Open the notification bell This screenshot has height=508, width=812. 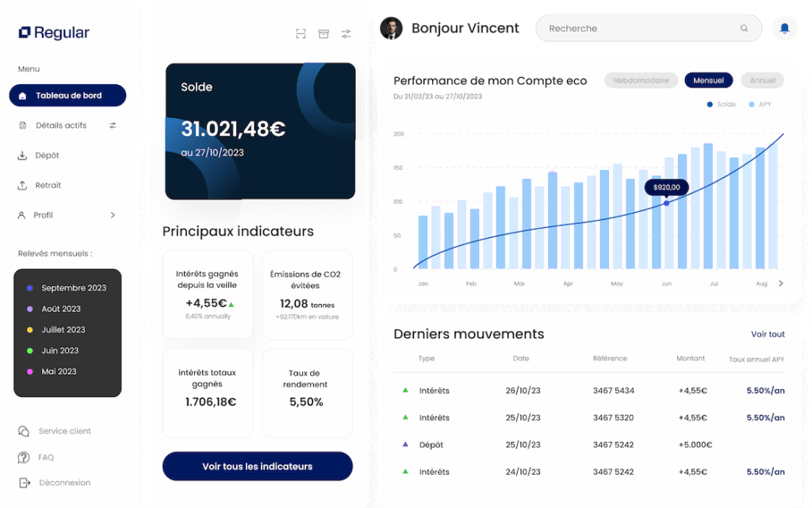pos(784,29)
